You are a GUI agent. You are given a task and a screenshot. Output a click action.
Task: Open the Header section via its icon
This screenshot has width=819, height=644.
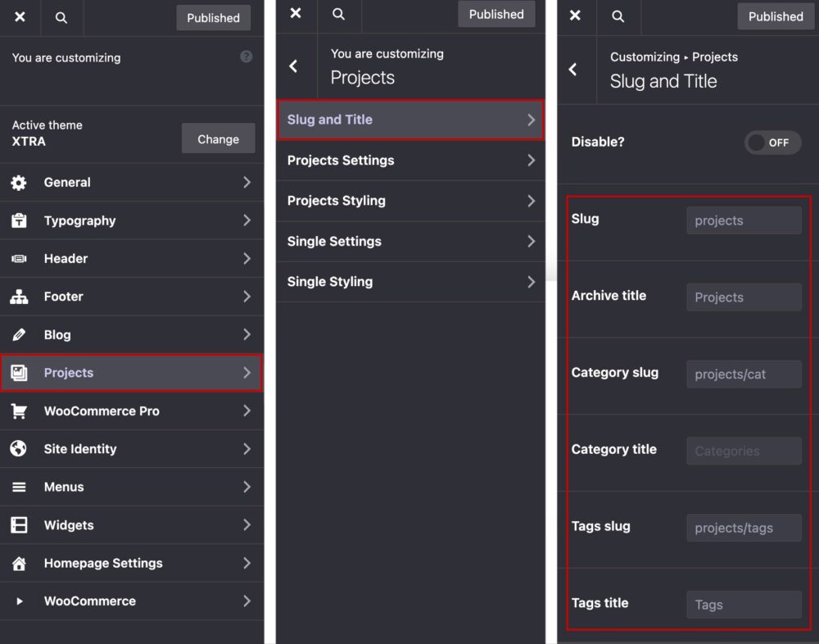coord(20,258)
